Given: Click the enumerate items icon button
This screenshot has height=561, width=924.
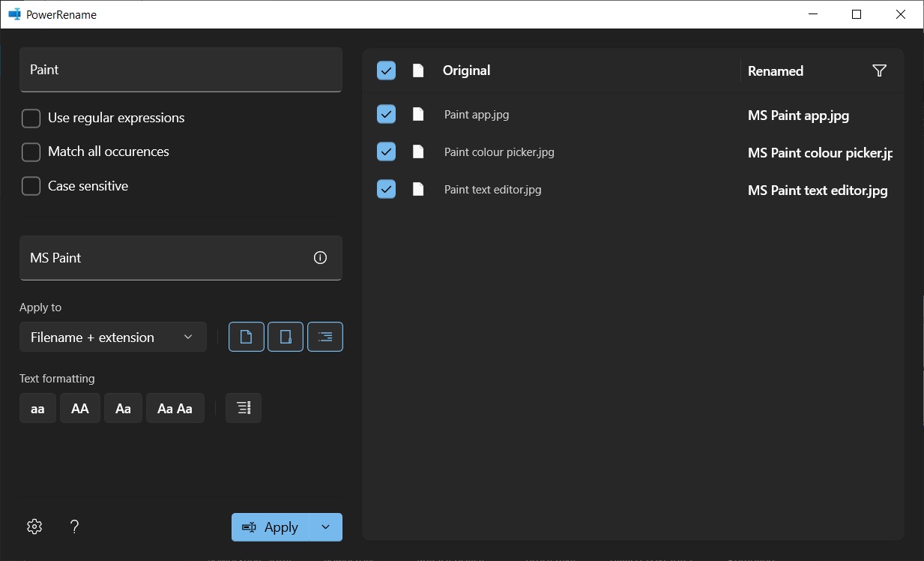Looking at the screenshot, I should [244, 408].
